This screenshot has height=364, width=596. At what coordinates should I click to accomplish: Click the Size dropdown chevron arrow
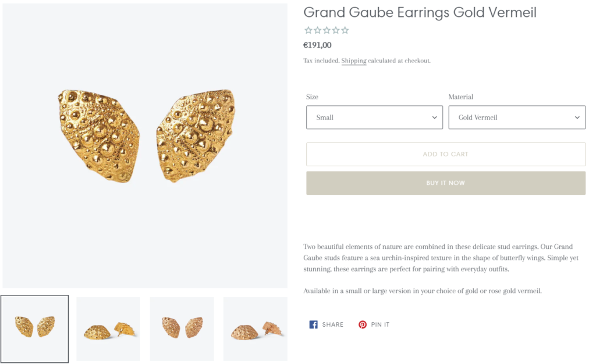[x=434, y=117]
